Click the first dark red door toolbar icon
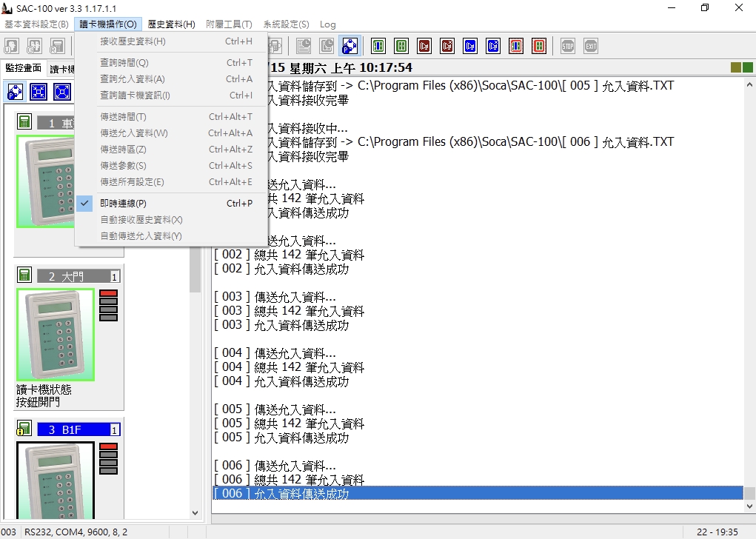Viewport: 756px width, 539px height. [x=424, y=47]
